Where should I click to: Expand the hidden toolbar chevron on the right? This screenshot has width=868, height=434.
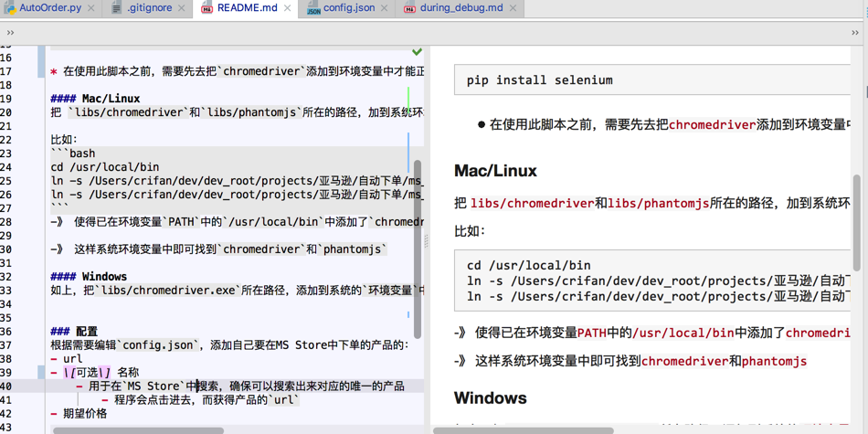coord(857,33)
